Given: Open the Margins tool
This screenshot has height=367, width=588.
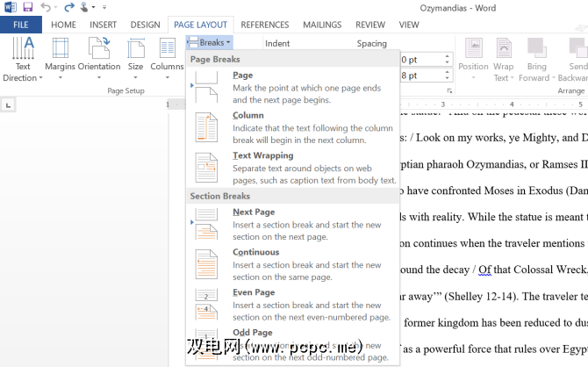Looking at the screenshot, I should [x=60, y=51].
